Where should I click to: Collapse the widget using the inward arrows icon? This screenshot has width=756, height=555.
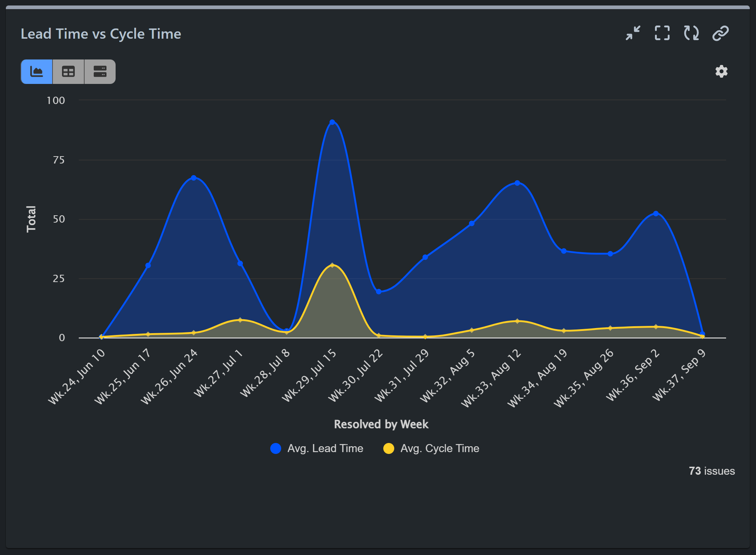[x=633, y=33]
